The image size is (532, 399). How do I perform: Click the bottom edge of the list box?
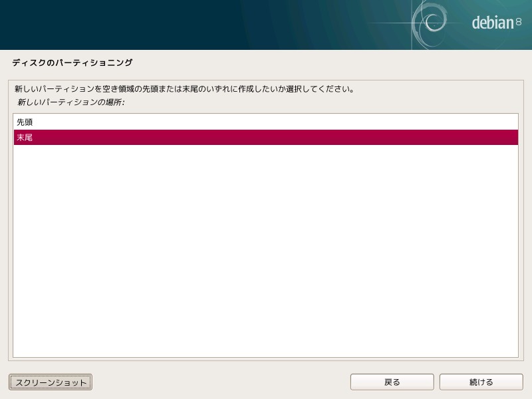coord(265,357)
